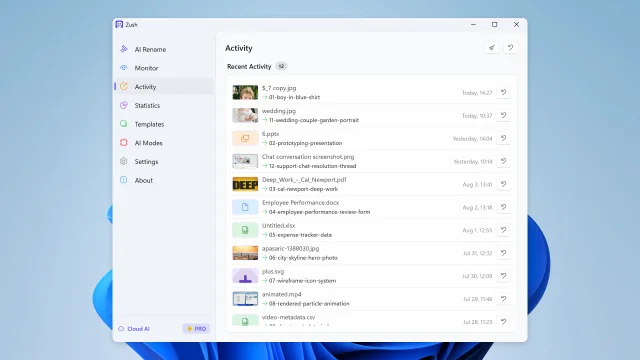Click the timestamp Today, 14:27
This screenshot has height=360, width=640.
point(477,93)
